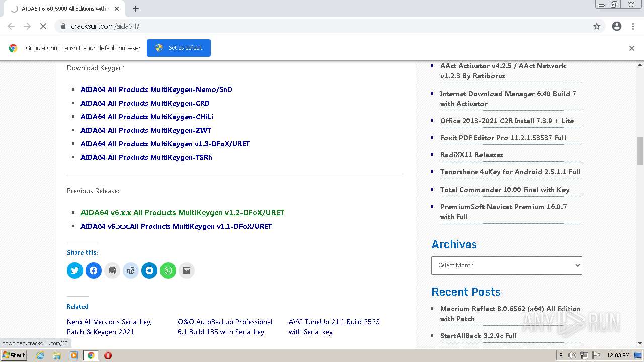Open Chrome profile avatar icon
Viewport: 644px width, 362px height.
[x=617, y=26]
